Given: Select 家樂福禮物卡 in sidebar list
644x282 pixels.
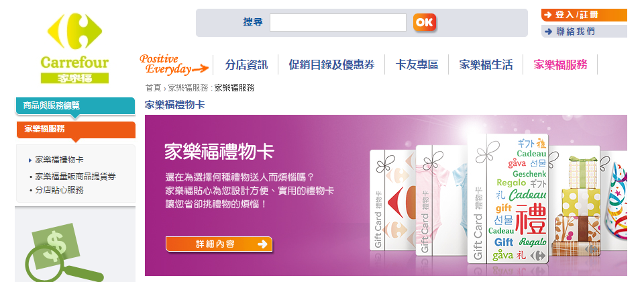Looking at the screenshot, I should coord(60,160).
